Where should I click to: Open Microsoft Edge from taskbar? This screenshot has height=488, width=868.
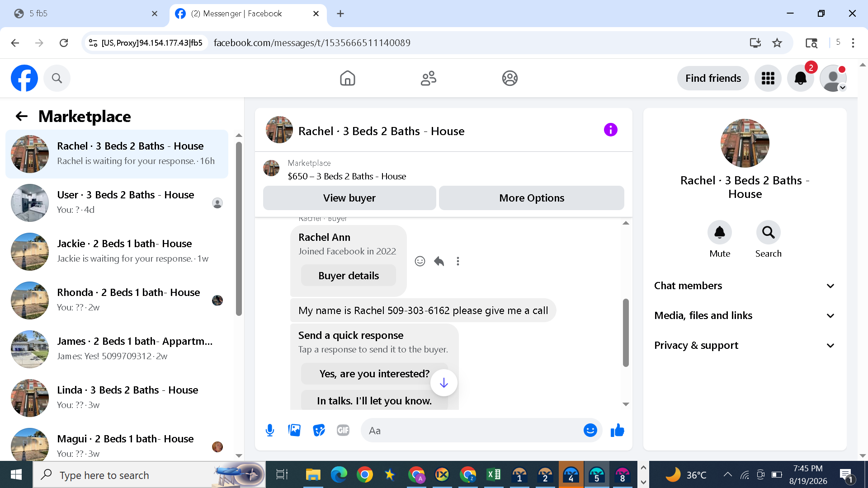click(339, 474)
